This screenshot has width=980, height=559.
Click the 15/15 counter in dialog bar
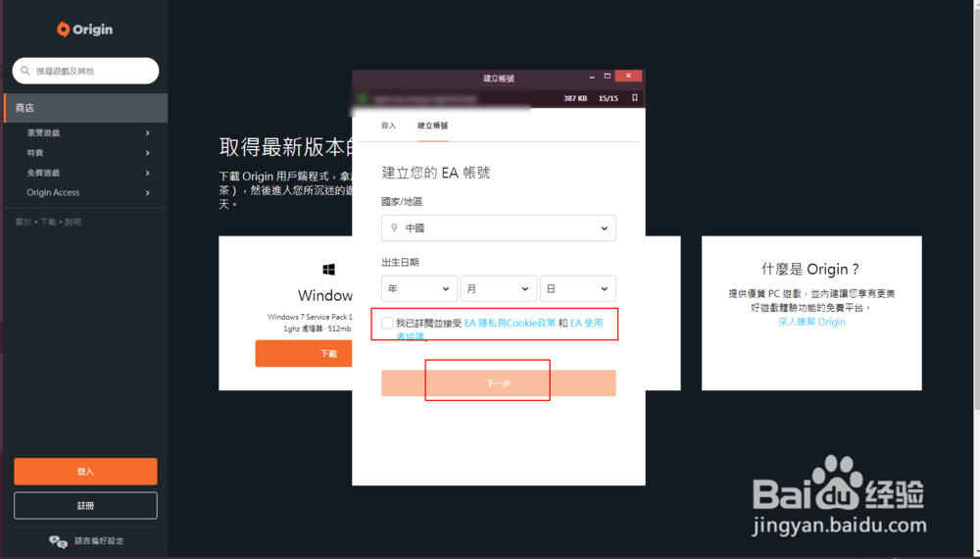[609, 98]
